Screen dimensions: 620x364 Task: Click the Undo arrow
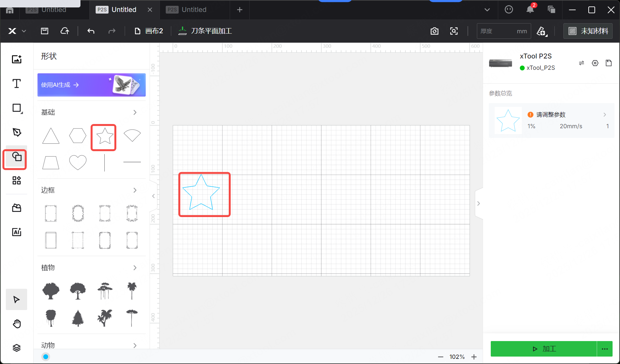click(x=91, y=31)
